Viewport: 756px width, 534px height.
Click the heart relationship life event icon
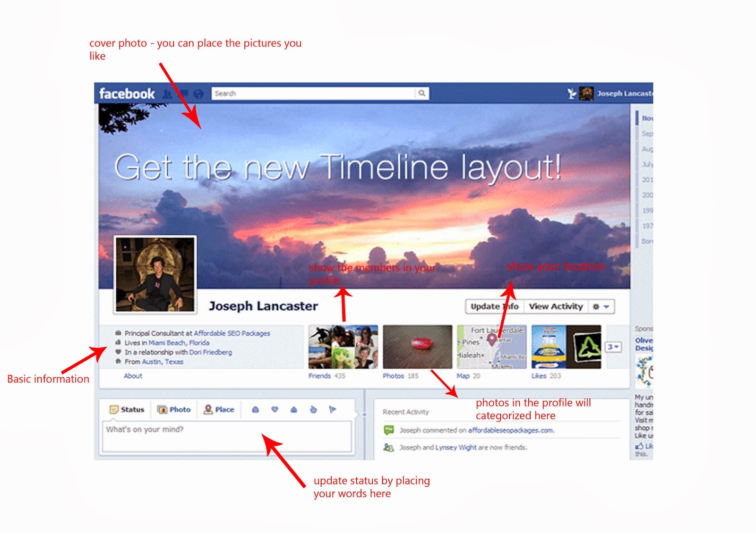point(275,409)
